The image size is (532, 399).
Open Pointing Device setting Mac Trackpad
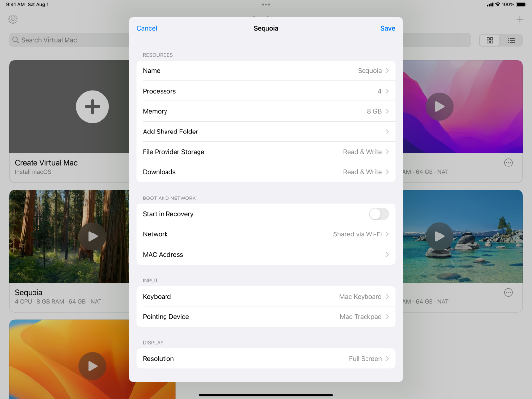click(266, 317)
